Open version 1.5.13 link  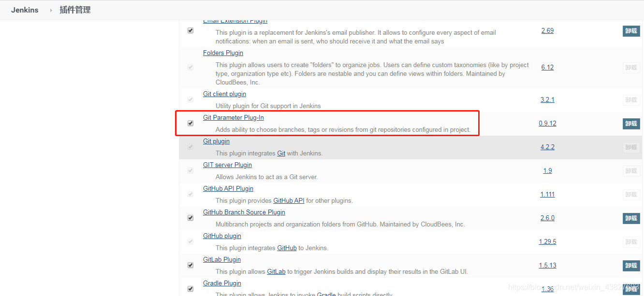(x=547, y=265)
